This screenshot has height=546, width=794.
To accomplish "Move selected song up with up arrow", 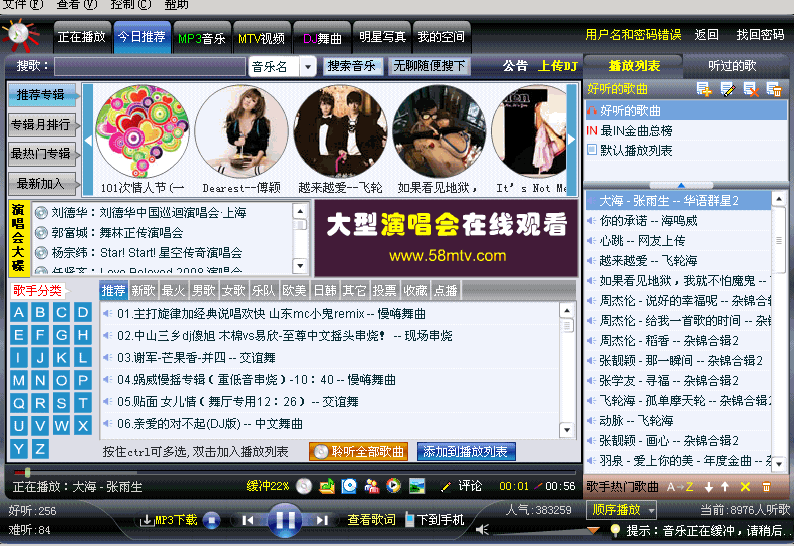I will 725,487.
